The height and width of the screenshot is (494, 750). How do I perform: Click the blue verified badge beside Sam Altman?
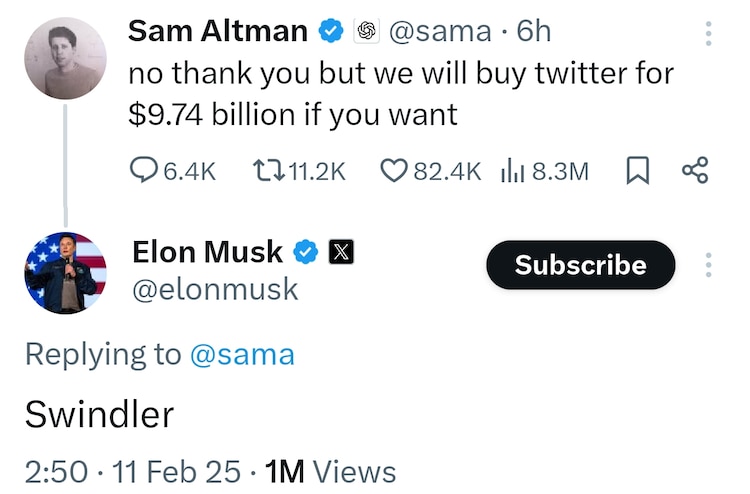[331, 32]
